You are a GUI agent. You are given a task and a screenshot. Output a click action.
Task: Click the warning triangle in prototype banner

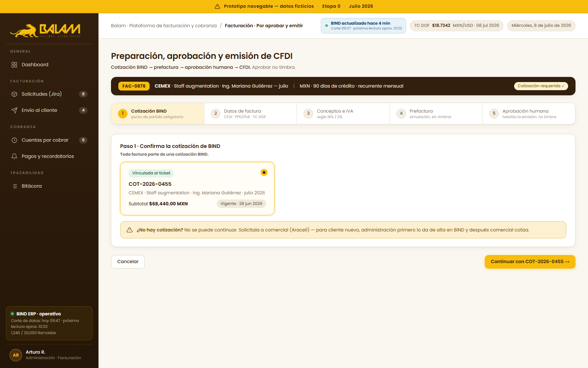point(217,6)
